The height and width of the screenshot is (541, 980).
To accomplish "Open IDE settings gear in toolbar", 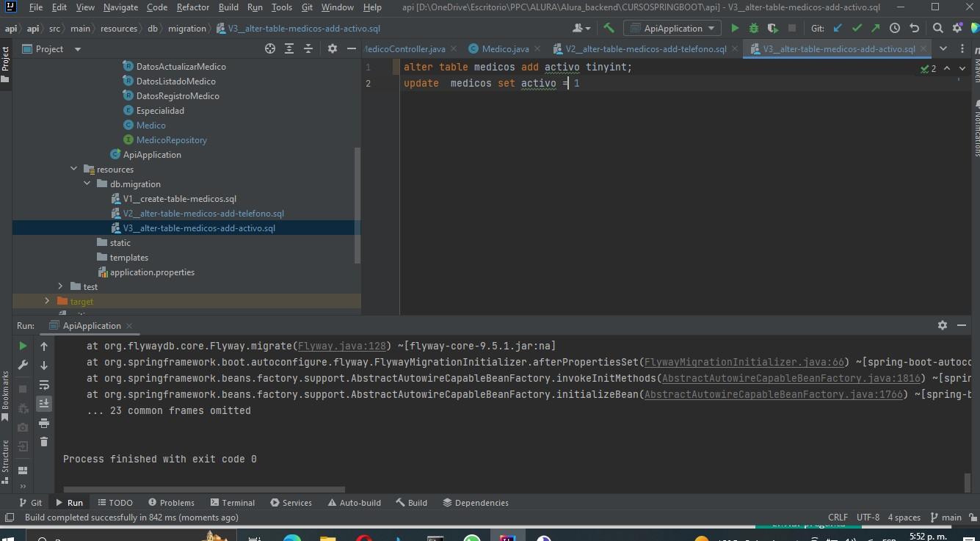I will [957, 28].
